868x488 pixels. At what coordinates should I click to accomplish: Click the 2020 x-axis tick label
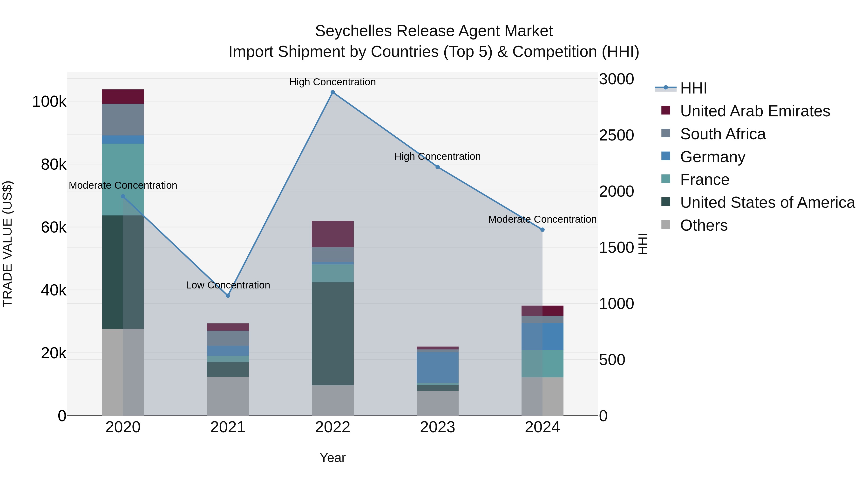point(123,427)
